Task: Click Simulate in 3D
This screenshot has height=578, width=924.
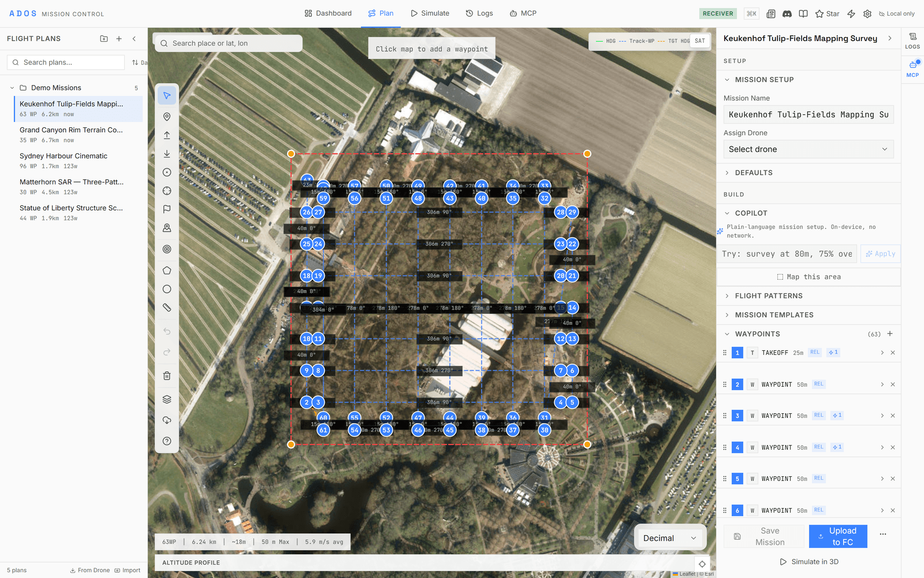Action: [809, 562]
